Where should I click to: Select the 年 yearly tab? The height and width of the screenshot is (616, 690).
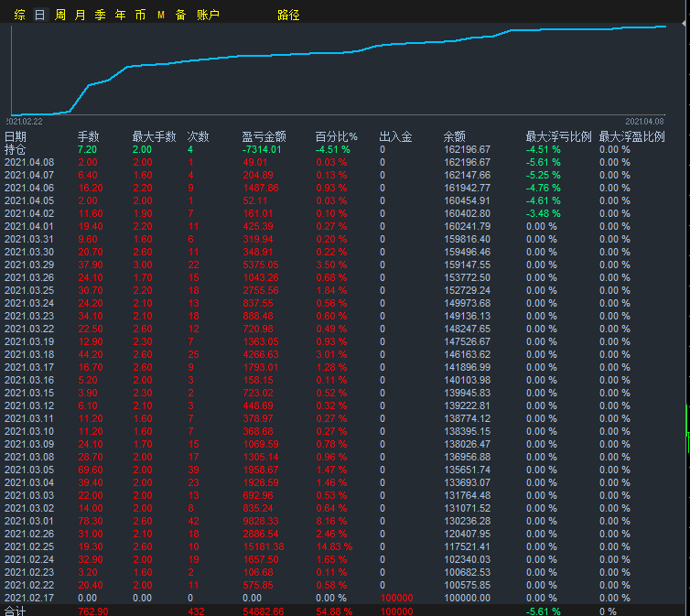(120, 15)
